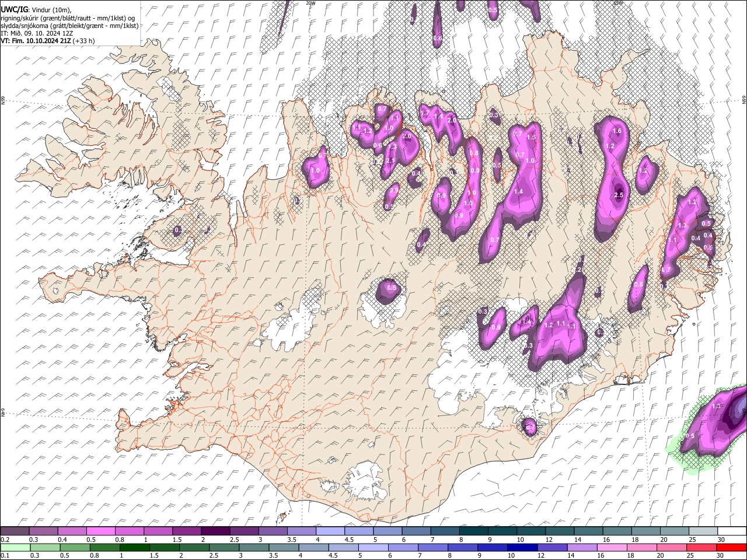Click the 'slydda/snjókoma' legend description line

click(69, 26)
